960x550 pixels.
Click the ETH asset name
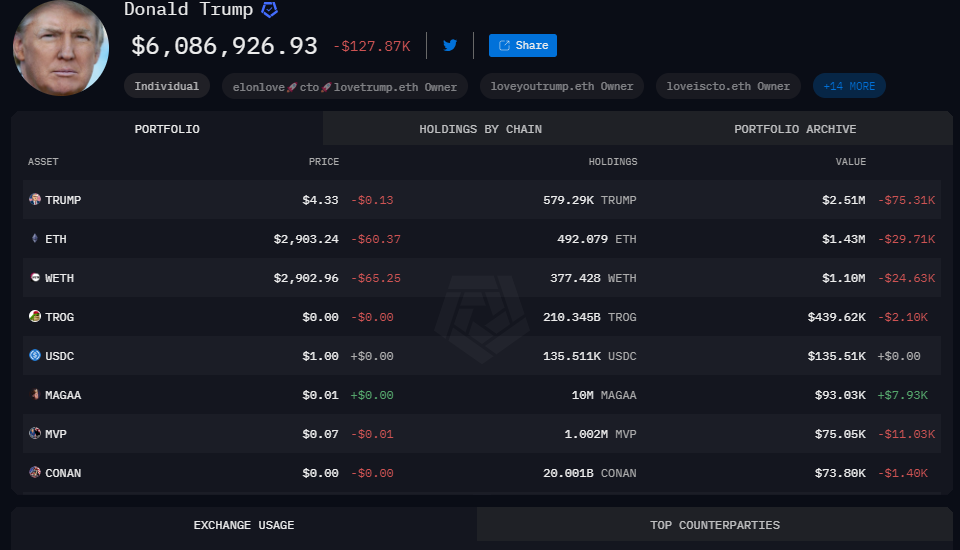point(56,239)
